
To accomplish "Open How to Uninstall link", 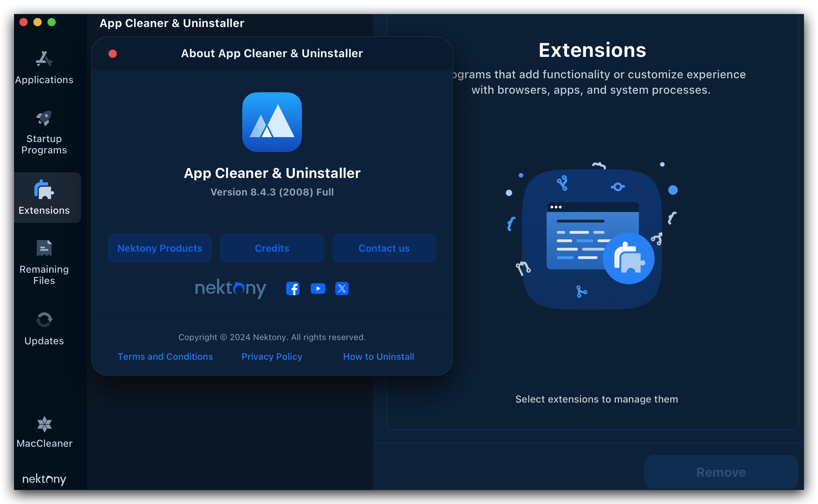I will click(378, 357).
